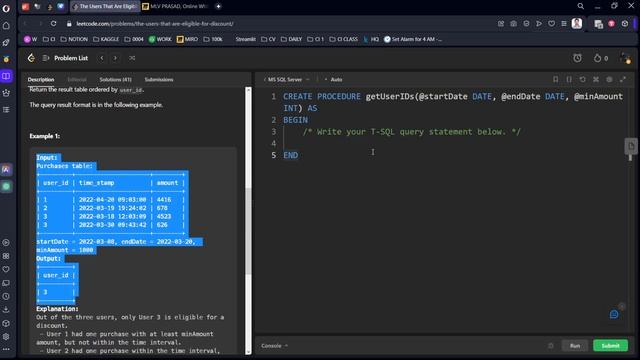Viewport: 640px width, 360px height.
Task: Open LeetCode user profile avatar
Action: point(625,58)
